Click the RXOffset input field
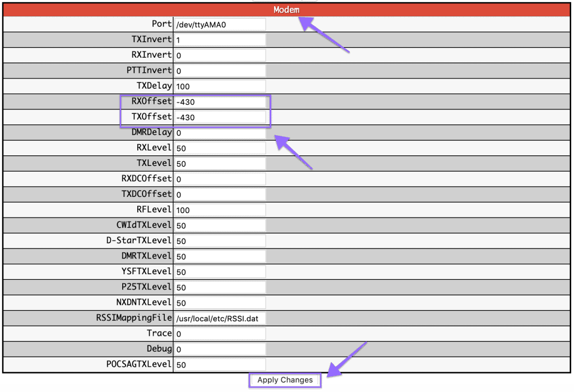This screenshot has width=574, height=392. pos(220,102)
